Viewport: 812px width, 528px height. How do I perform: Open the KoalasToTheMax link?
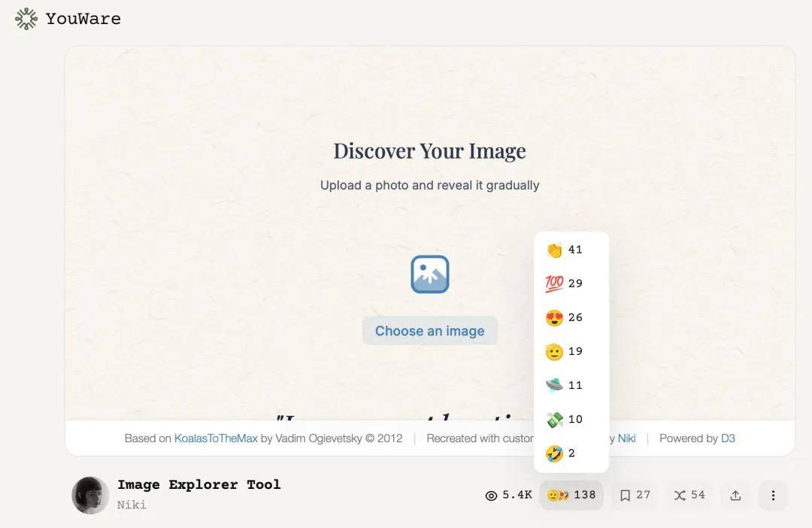[x=216, y=438]
